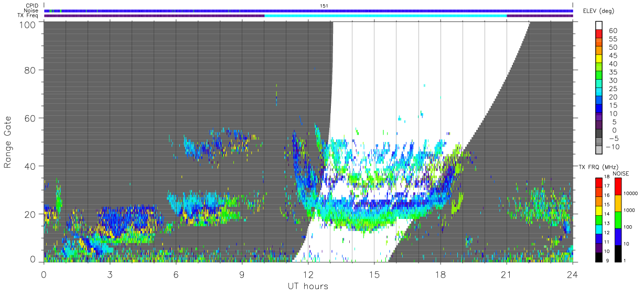Click the 30 tick label on ELEV colorbar
The image size is (644, 297).
613,81
